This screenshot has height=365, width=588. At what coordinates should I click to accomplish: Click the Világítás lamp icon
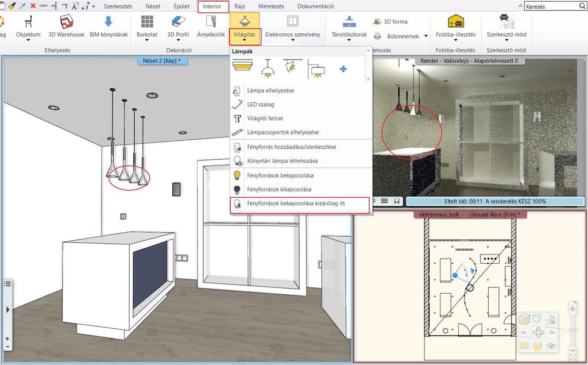245,21
